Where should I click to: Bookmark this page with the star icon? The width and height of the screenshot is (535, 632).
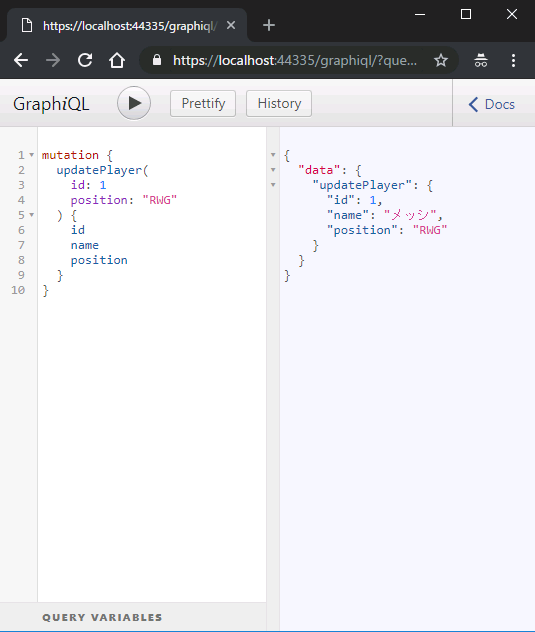pos(441,60)
